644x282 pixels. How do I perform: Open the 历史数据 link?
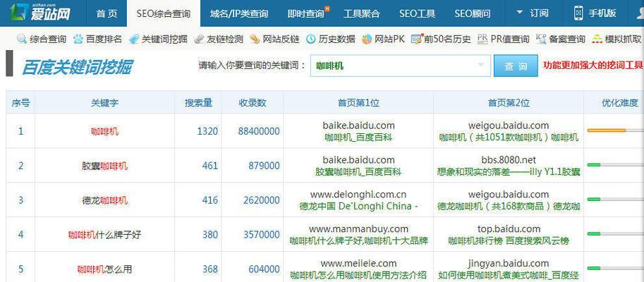click(x=336, y=39)
